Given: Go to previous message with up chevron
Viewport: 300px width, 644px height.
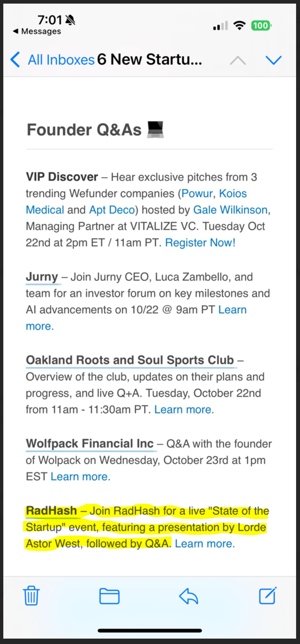Looking at the screenshot, I should (238, 60).
